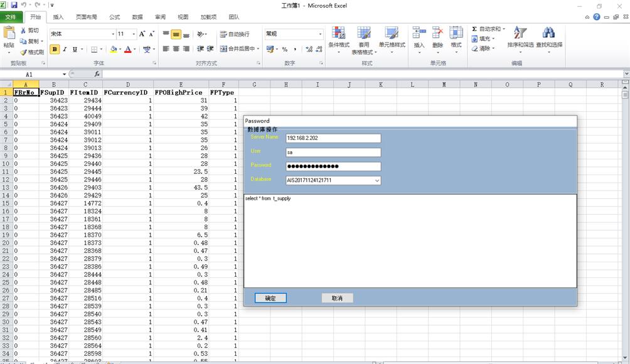The width and height of the screenshot is (630, 364).
Task: Click Delete cells icon
Action: (x=437, y=33)
